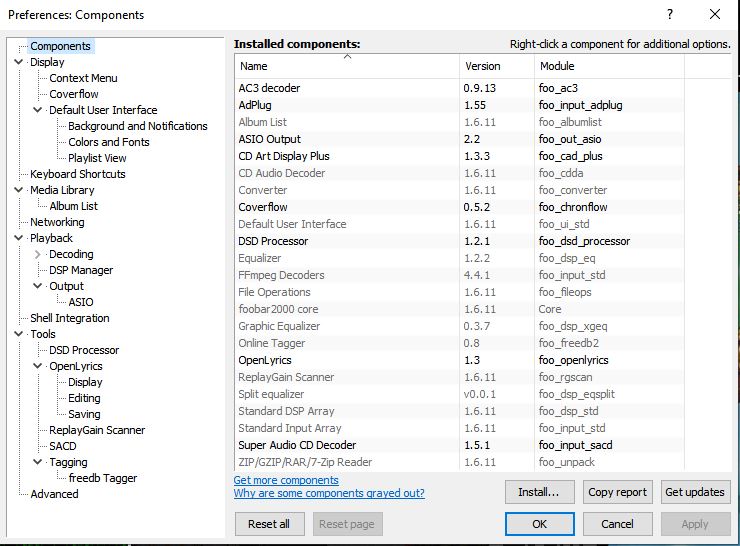The width and height of the screenshot is (740, 546).
Task: Collapse the Display tree node
Action: (19, 62)
